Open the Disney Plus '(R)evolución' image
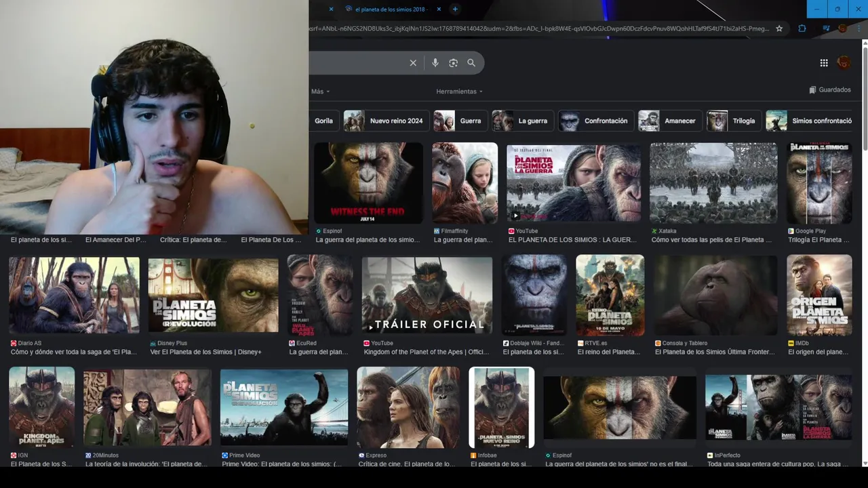 tap(213, 295)
